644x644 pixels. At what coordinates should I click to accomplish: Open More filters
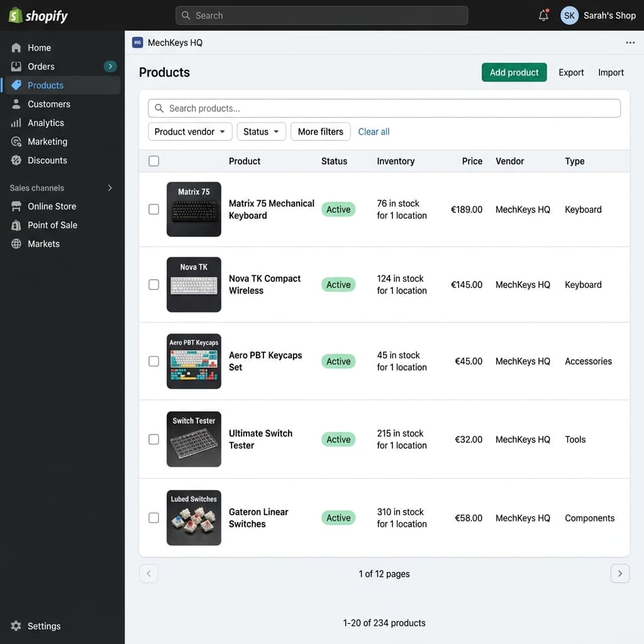point(320,131)
